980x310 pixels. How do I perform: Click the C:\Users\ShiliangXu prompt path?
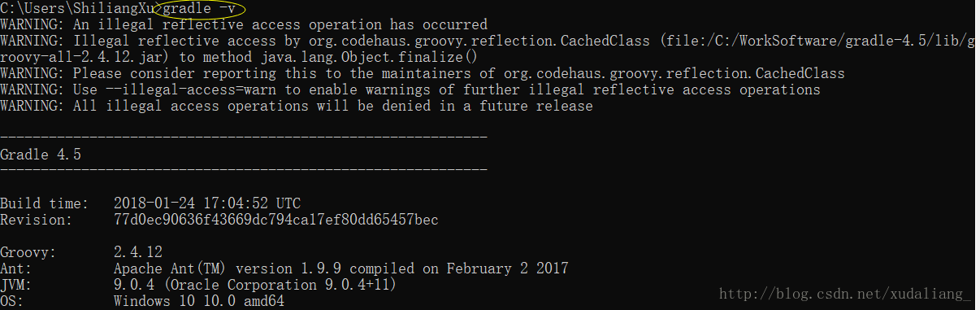pyautogui.click(x=77, y=8)
